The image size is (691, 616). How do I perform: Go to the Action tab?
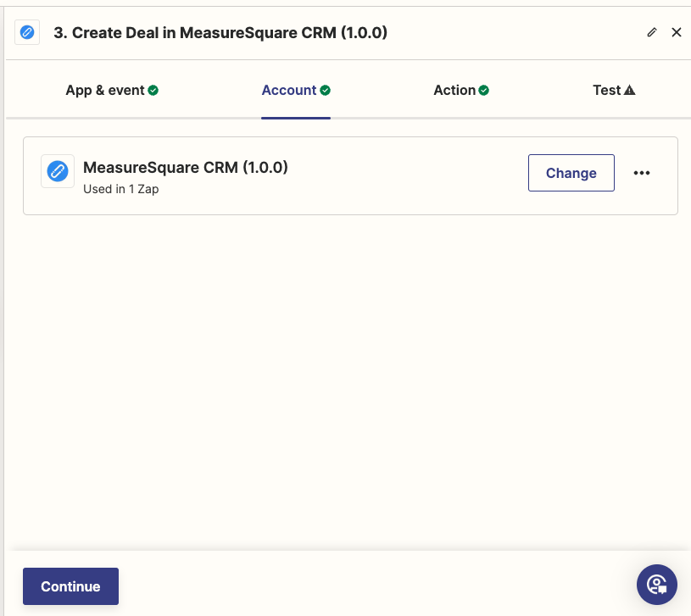(x=461, y=91)
